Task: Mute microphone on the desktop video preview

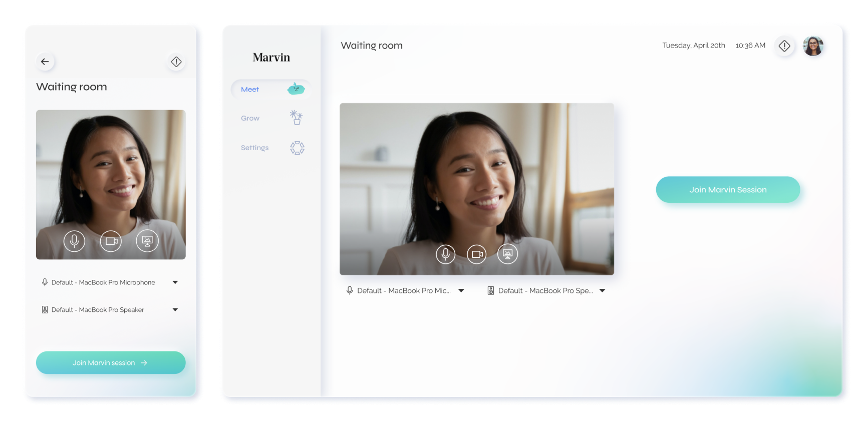Action: point(445,254)
